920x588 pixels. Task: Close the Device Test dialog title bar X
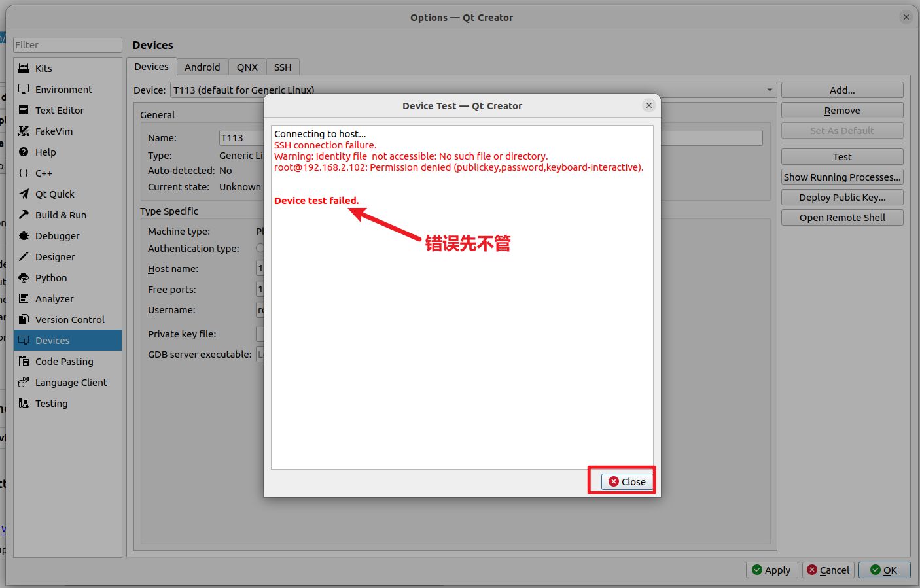[x=649, y=105]
